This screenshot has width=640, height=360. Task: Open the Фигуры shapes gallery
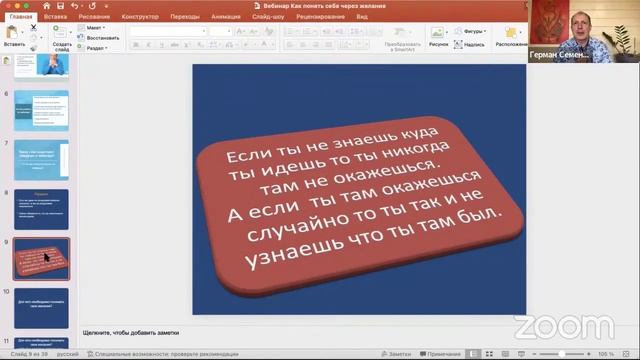tap(470, 31)
